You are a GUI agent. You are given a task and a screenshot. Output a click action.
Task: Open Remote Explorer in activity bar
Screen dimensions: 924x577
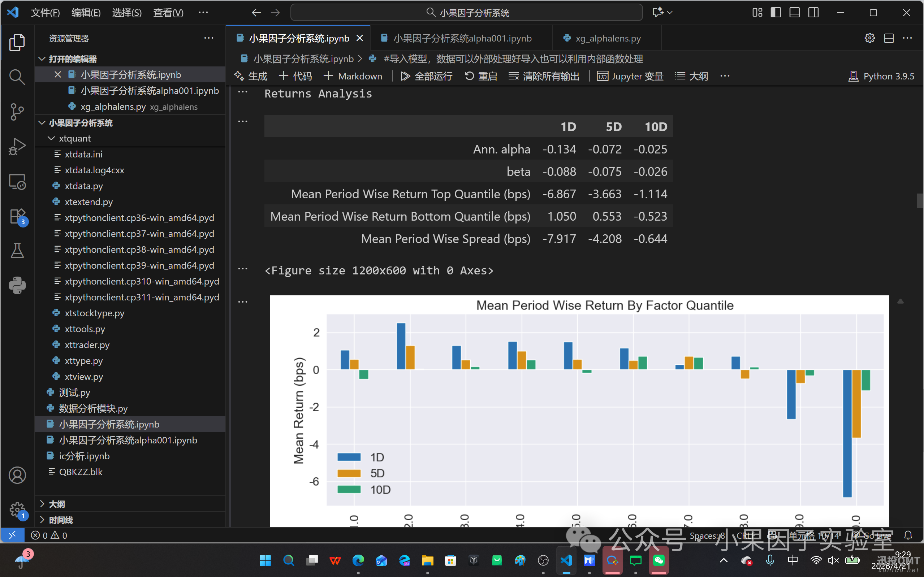17,182
